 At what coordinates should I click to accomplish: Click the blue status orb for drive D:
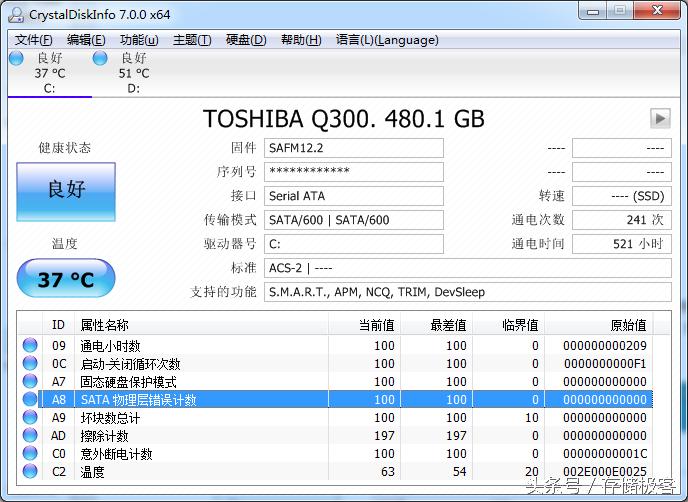[x=100, y=58]
